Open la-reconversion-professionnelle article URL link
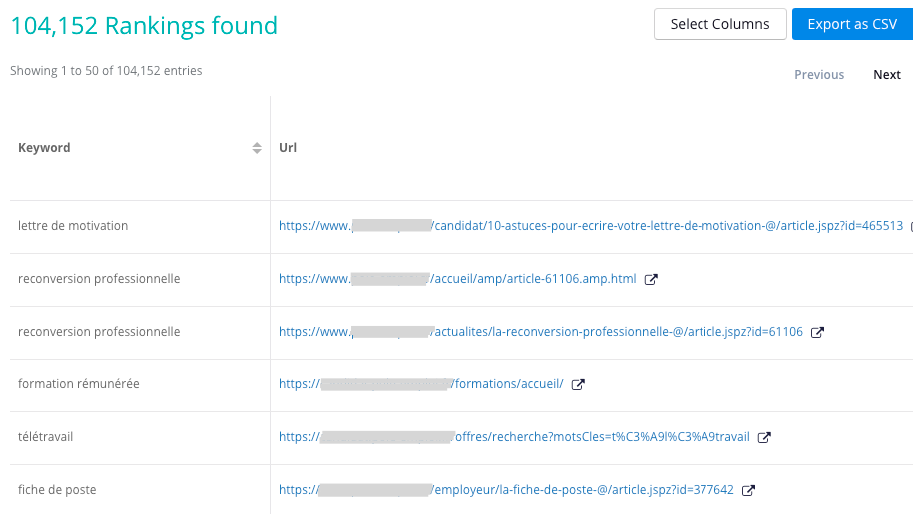923x514 pixels. click(x=541, y=331)
